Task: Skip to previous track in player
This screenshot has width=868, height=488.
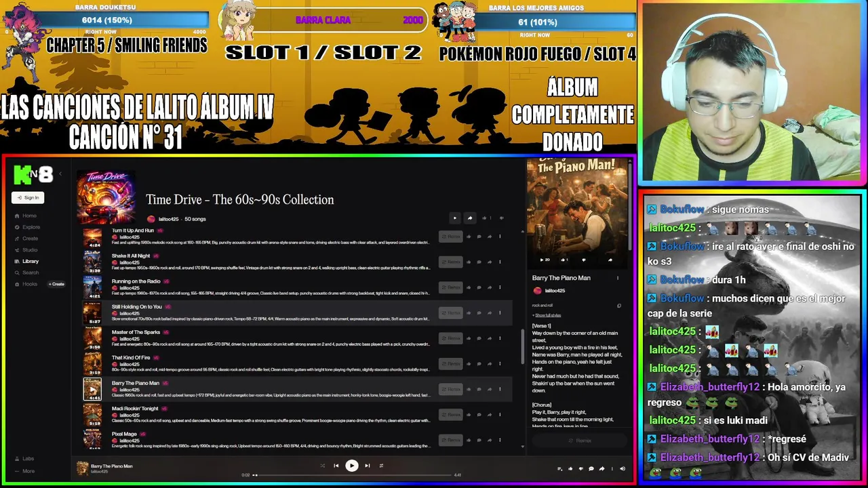Action: coord(336,466)
